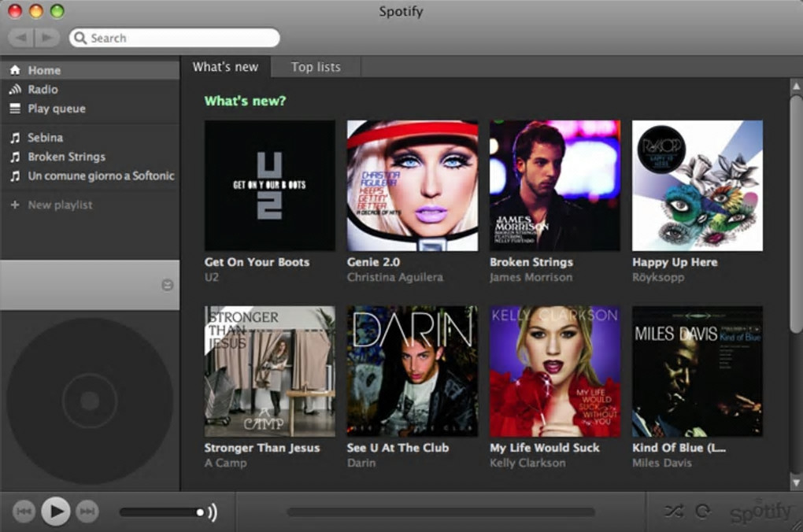Open the Stronger Than Jesus album cover
The height and width of the screenshot is (532, 803).
270,371
